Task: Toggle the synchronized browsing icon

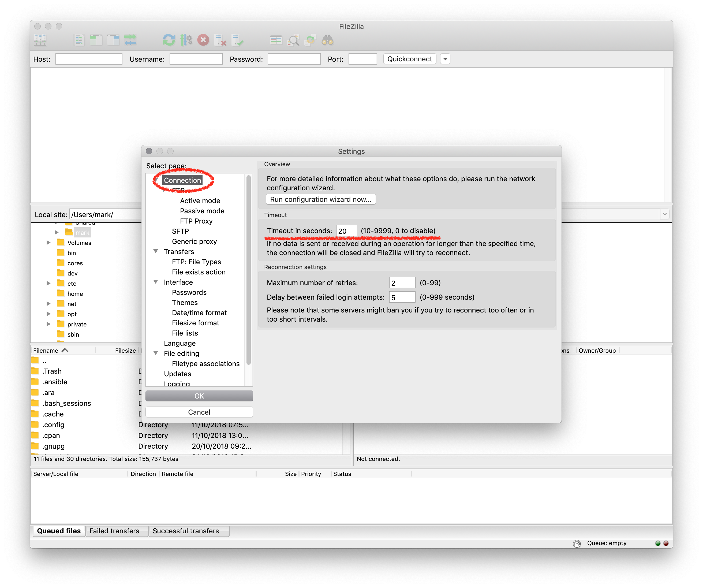Action: pyautogui.click(x=310, y=40)
